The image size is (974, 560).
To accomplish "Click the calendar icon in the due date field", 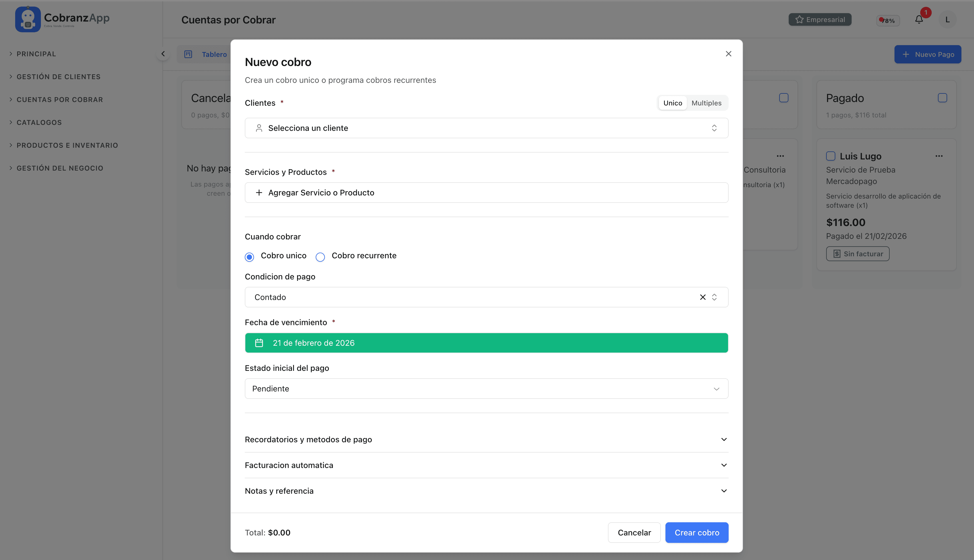I will (x=259, y=343).
